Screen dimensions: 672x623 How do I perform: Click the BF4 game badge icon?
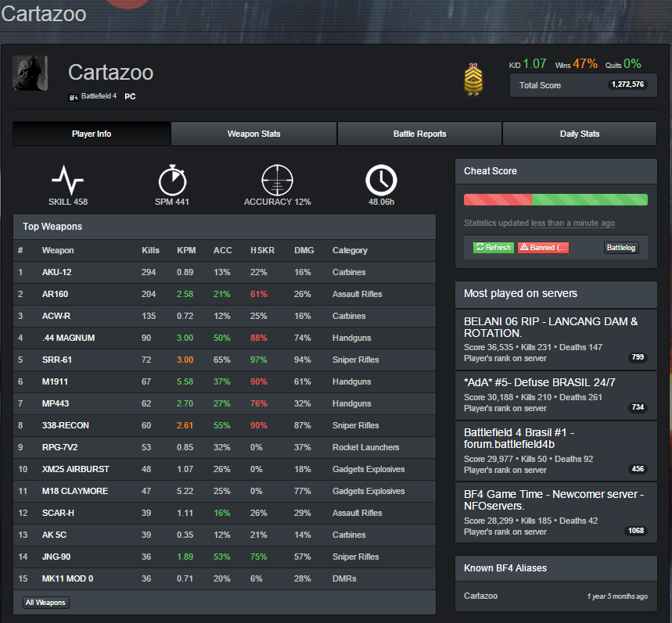pyautogui.click(x=74, y=98)
